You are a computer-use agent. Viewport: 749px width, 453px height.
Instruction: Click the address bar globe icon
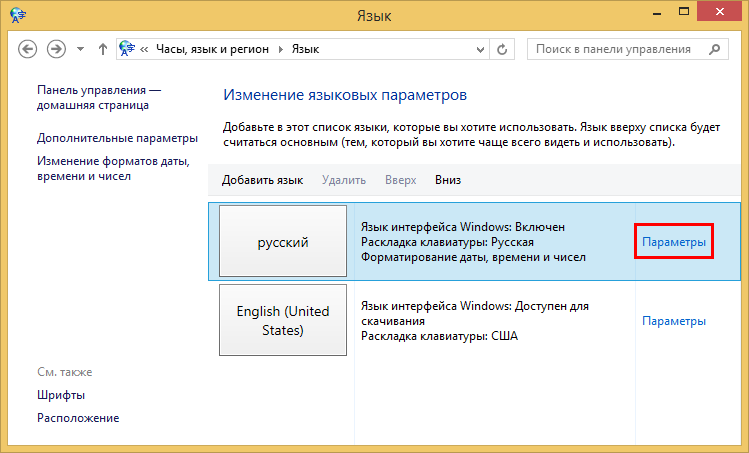[127, 49]
